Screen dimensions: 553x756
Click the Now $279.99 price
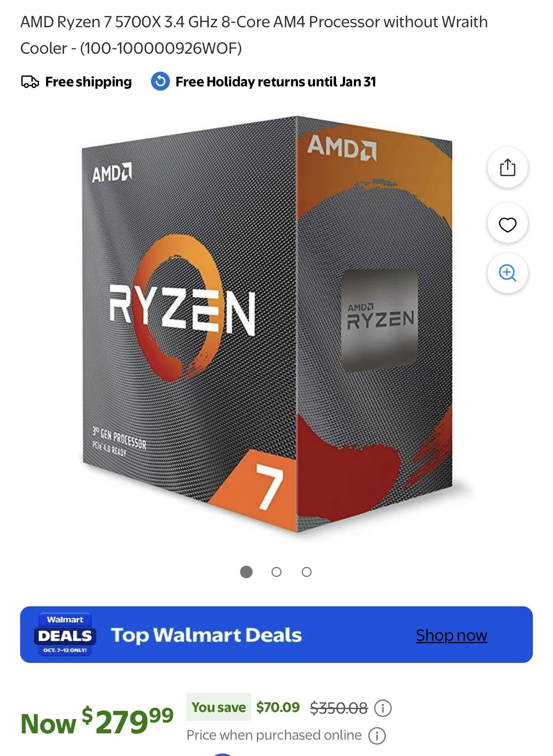tap(97, 721)
